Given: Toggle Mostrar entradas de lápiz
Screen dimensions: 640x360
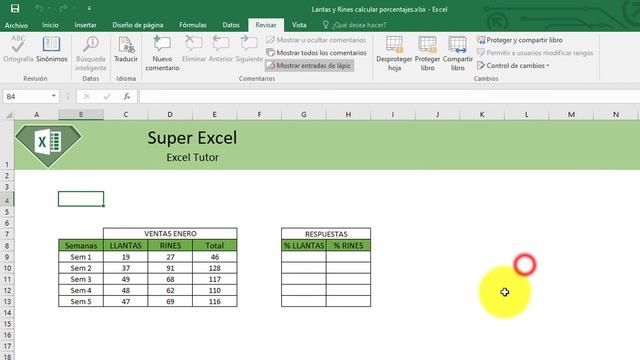Looking at the screenshot, I should pyautogui.click(x=309, y=66).
